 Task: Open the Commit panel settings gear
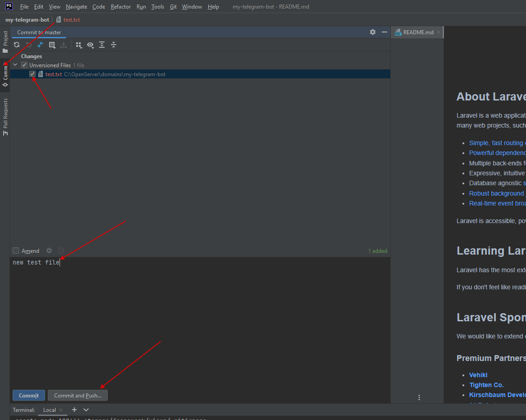pyautogui.click(x=373, y=32)
